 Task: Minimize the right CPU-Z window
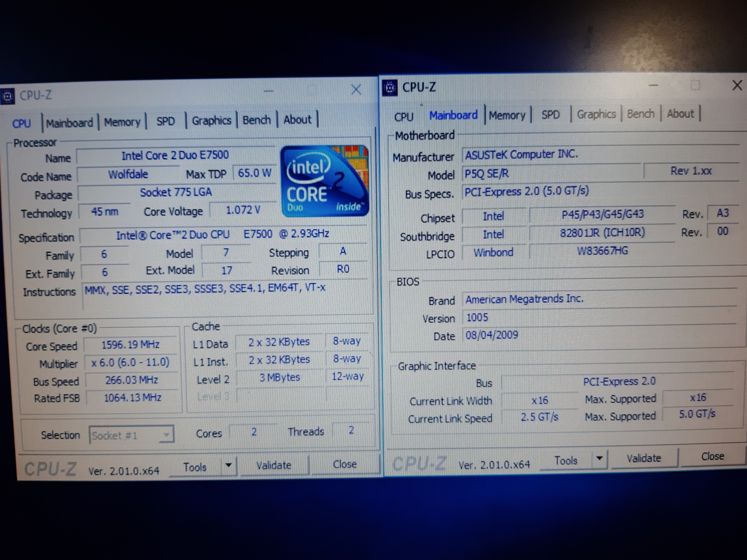[653, 85]
